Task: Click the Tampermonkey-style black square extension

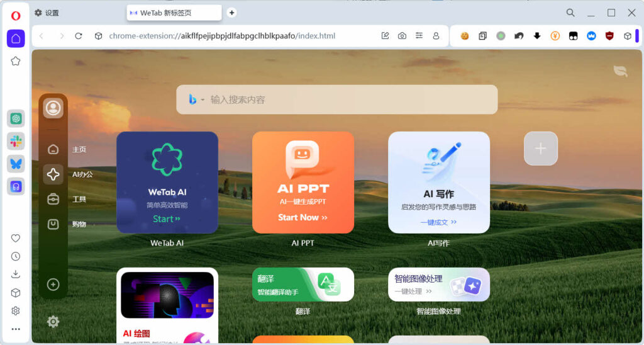Action: [573, 36]
